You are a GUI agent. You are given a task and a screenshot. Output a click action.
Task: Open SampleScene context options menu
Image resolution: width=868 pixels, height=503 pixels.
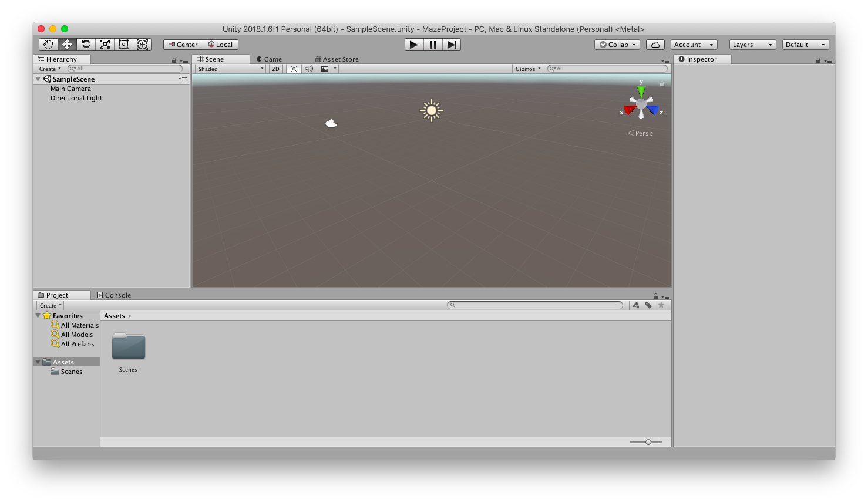pos(183,79)
